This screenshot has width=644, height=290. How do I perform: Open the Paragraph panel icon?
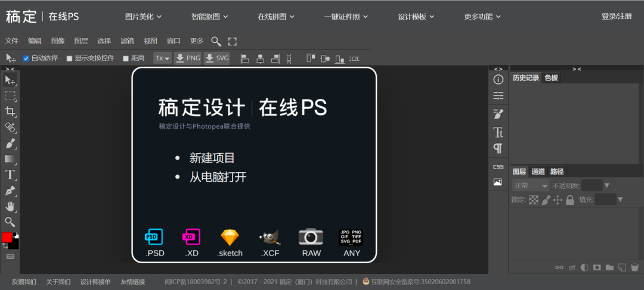tap(498, 148)
